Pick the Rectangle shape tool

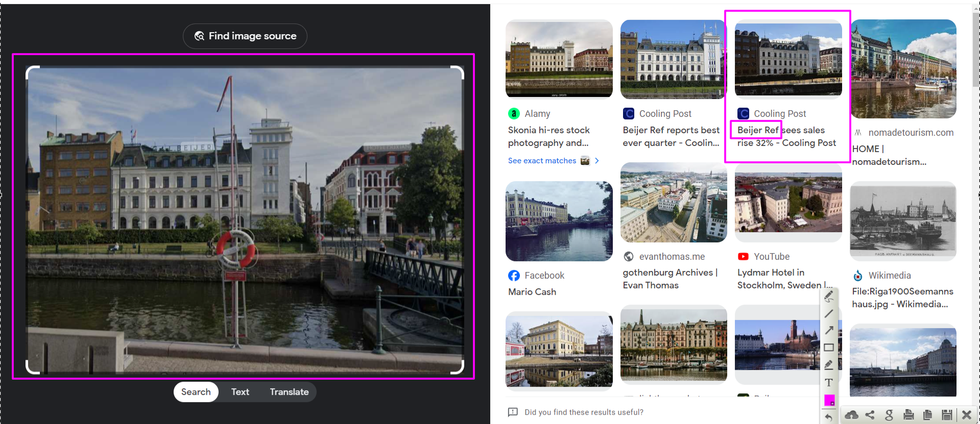[829, 348]
